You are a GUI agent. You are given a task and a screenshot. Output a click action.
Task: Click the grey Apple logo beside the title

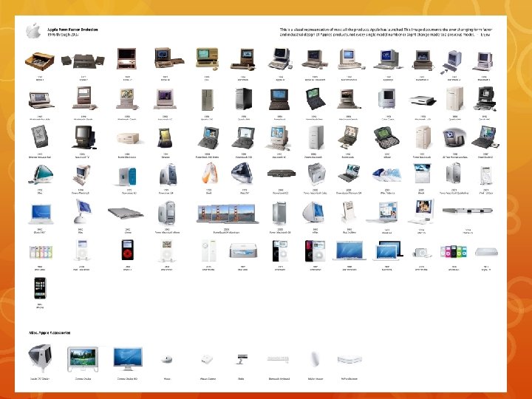(x=33, y=31)
